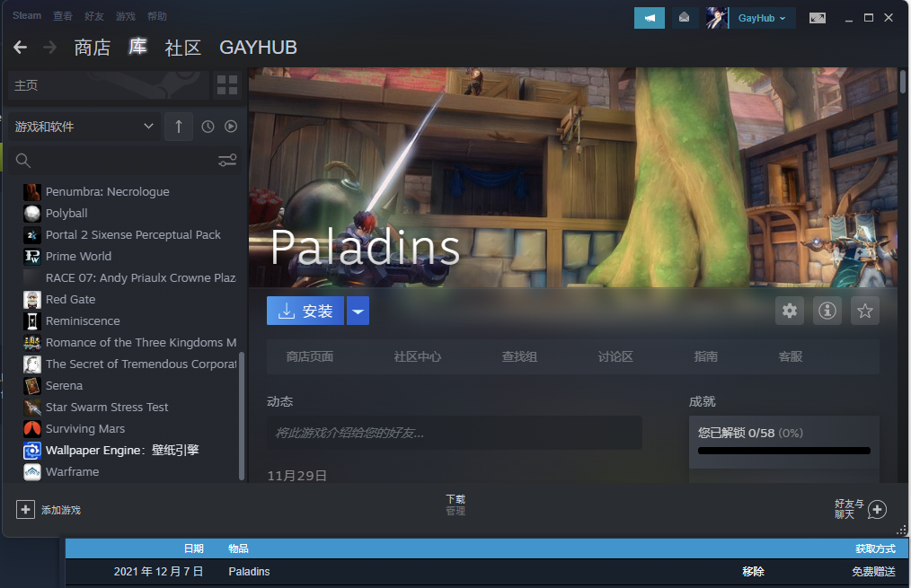Open install options dropdown arrow

coord(358,311)
